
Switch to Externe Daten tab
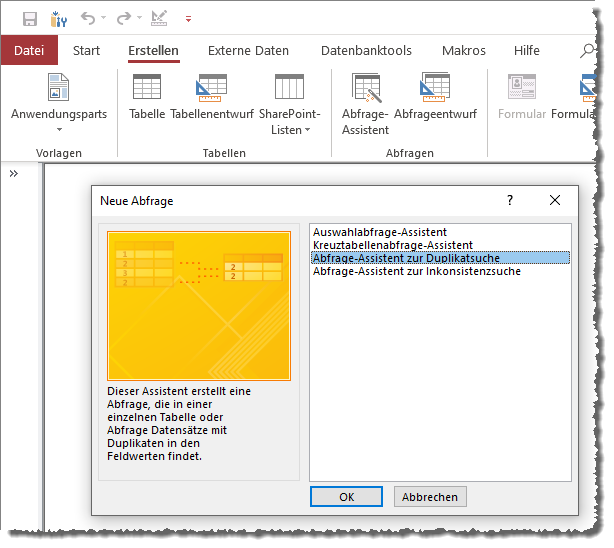pyautogui.click(x=248, y=51)
